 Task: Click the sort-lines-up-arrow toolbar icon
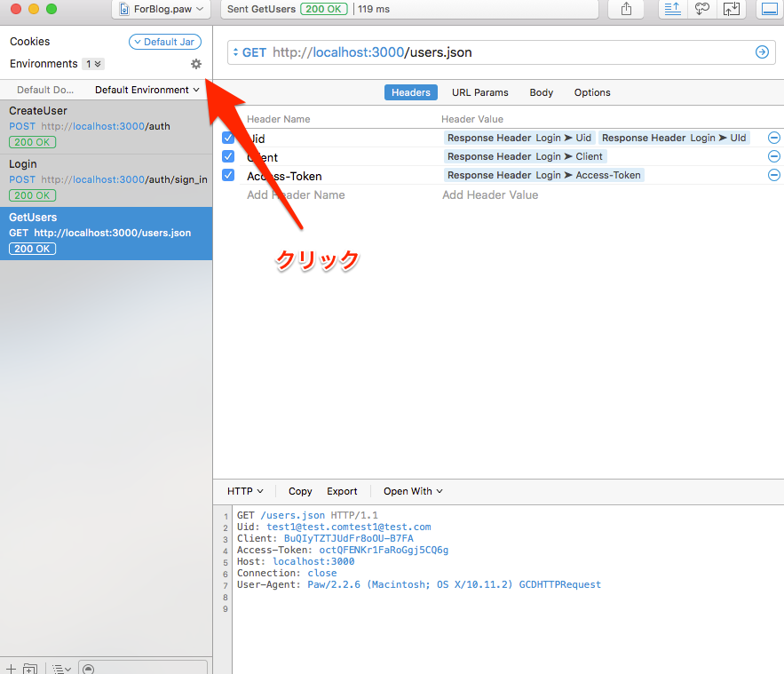pos(672,9)
